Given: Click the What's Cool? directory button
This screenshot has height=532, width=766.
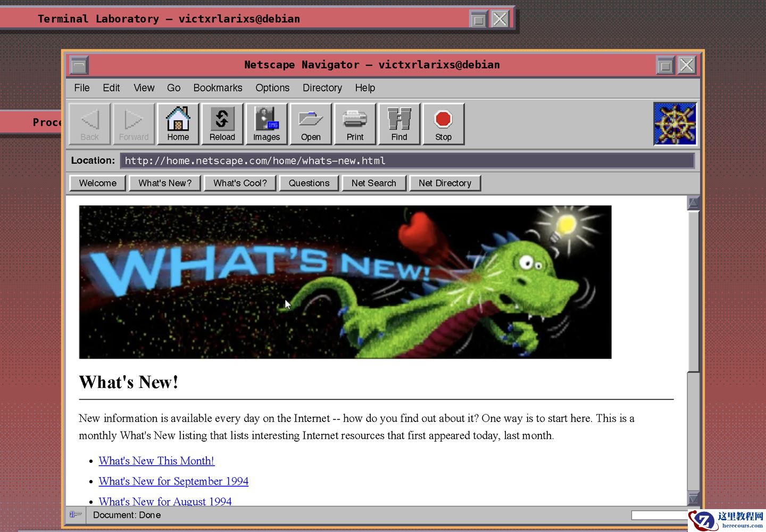Looking at the screenshot, I should coord(240,183).
